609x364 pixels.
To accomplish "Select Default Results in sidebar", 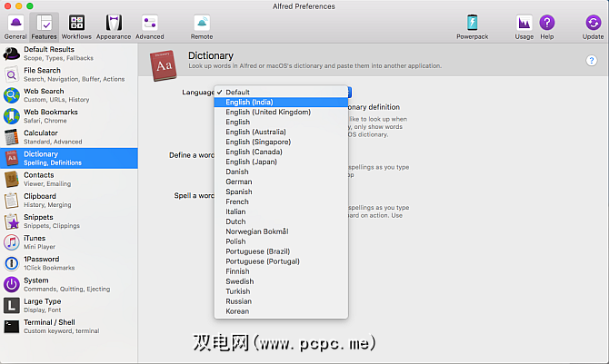I will tap(69, 54).
